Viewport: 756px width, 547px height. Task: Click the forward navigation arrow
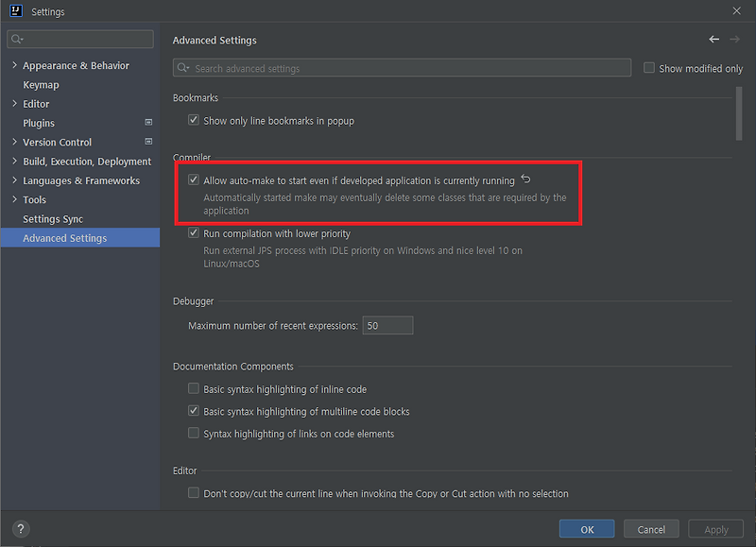pos(734,40)
